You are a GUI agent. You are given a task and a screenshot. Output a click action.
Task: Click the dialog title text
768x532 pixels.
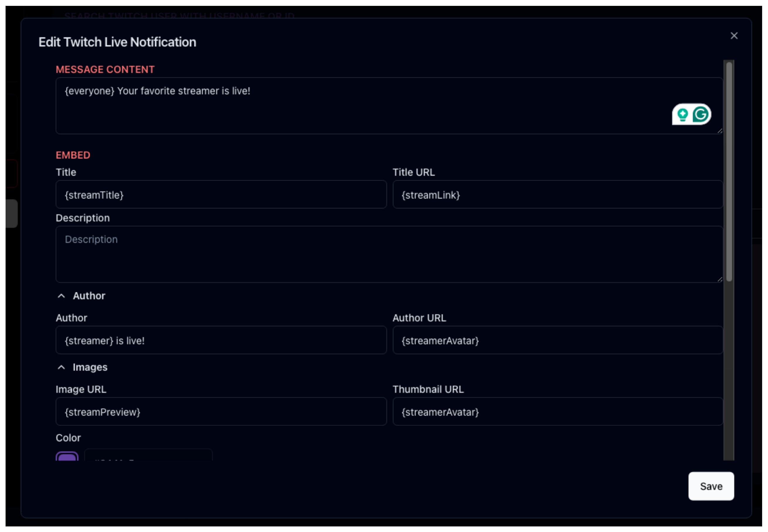(117, 42)
